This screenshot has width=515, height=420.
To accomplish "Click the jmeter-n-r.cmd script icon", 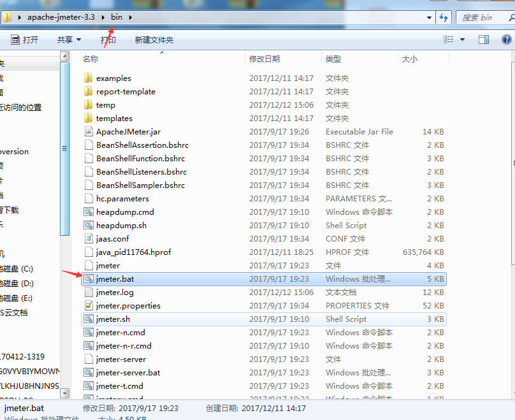I will point(89,346).
